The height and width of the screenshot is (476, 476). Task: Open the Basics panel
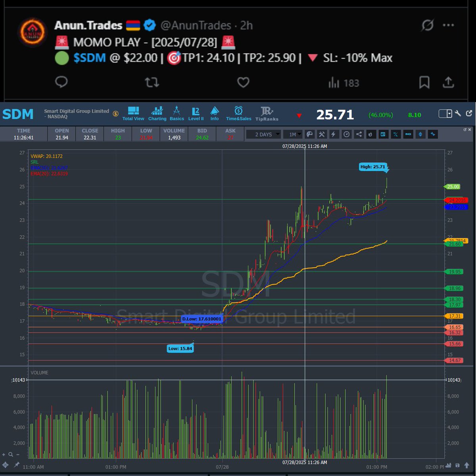click(x=177, y=114)
